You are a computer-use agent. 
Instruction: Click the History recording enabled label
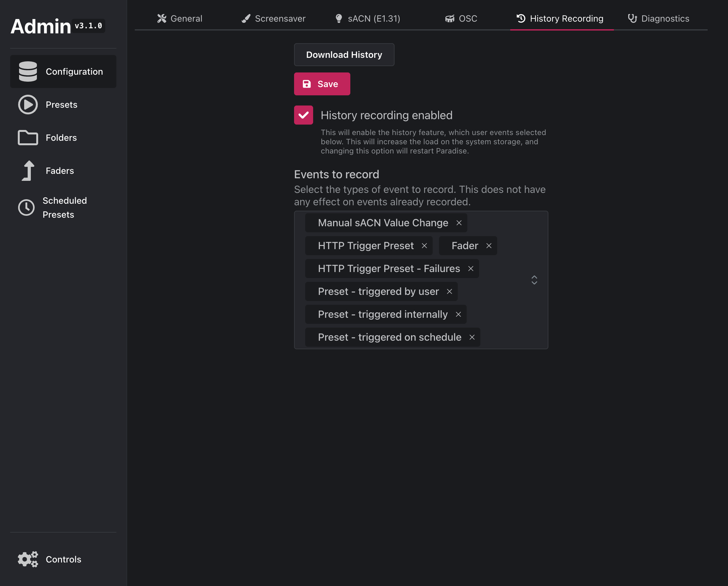click(x=386, y=115)
